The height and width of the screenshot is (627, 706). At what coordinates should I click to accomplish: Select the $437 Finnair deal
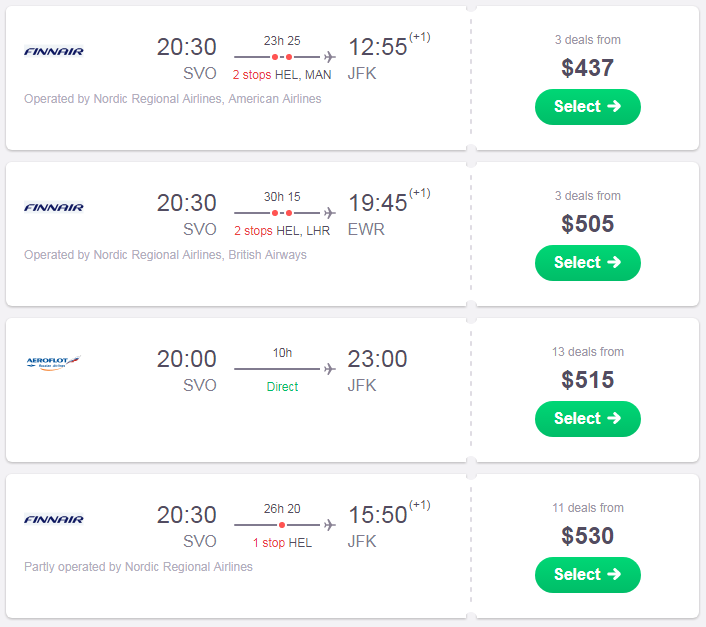[x=588, y=107]
